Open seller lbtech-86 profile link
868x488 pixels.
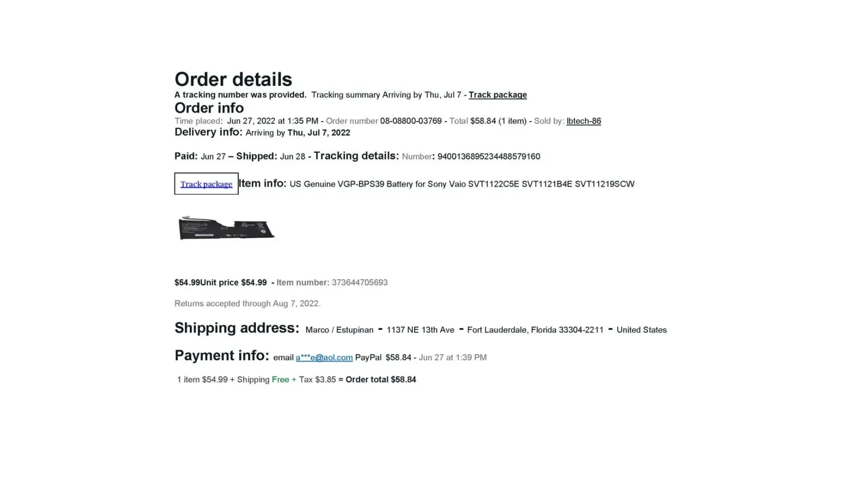(x=583, y=121)
